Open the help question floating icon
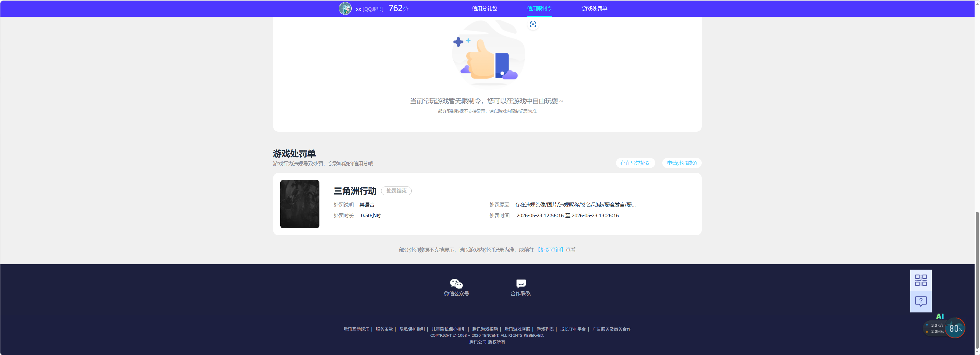 click(x=921, y=302)
